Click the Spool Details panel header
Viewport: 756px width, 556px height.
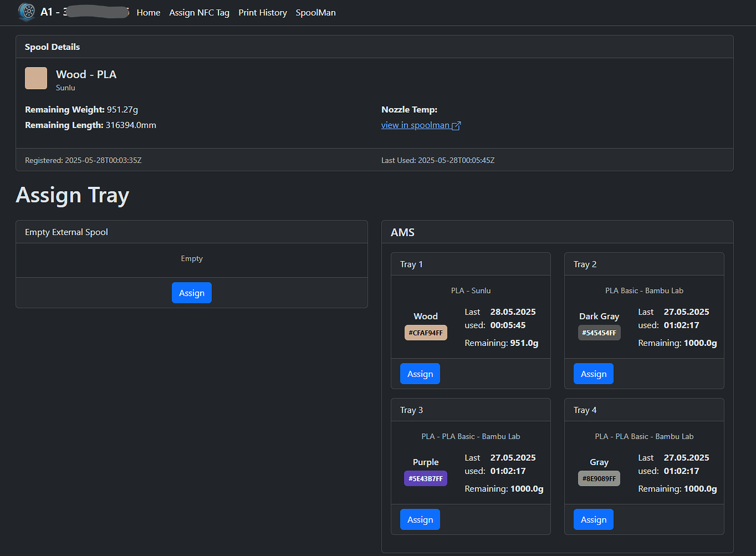(x=52, y=47)
